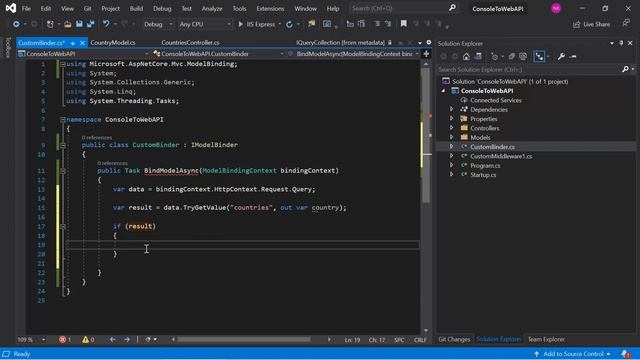640x360 pixels.
Task: Expand the Dependencies node
Action: coord(451,109)
